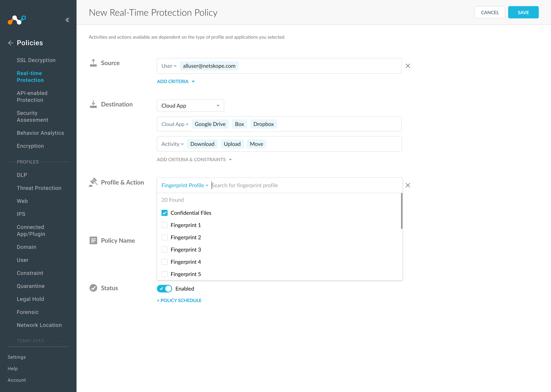Open SSL Decryption in the sidebar
The image size is (551, 392).
tap(36, 60)
